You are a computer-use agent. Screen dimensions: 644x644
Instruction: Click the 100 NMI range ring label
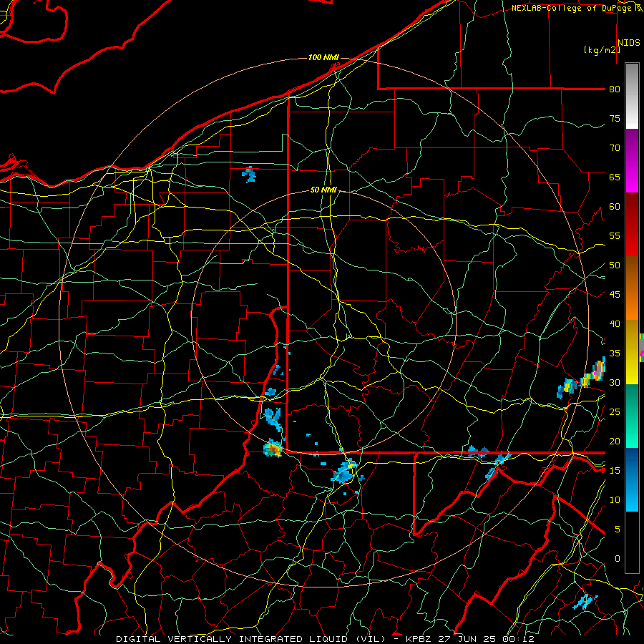(x=323, y=57)
